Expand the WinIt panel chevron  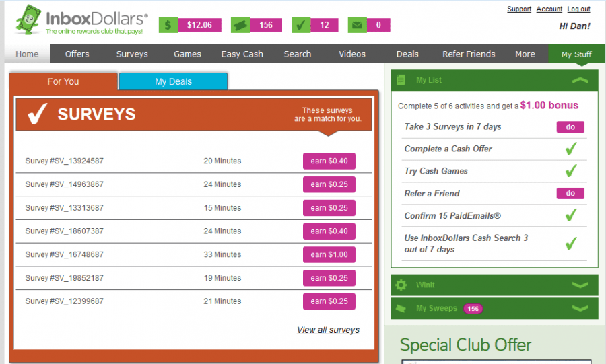tap(580, 285)
